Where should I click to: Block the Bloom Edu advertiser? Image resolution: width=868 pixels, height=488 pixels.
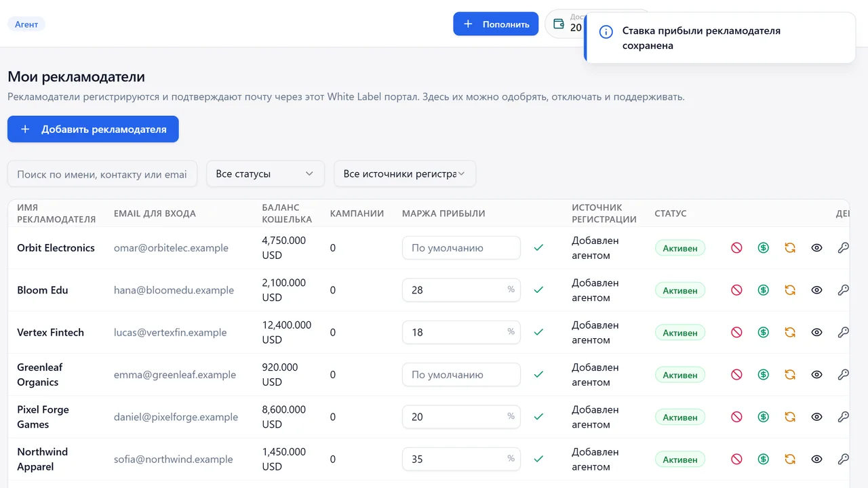click(x=736, y=290)
